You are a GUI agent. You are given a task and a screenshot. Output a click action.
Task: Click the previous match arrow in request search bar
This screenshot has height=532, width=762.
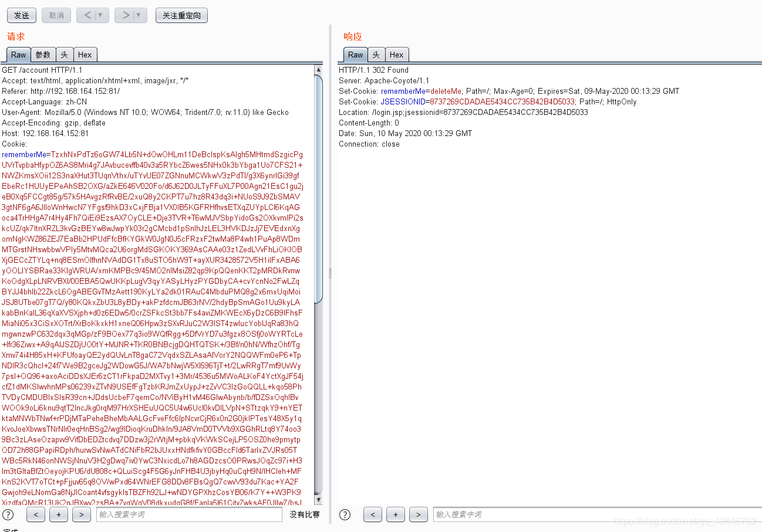pos(35,514)
